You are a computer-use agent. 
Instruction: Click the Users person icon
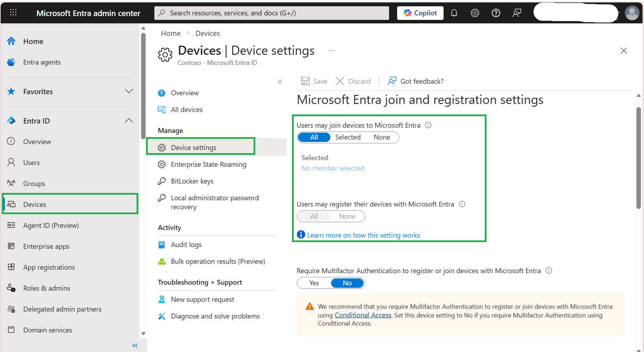(11, 163)
